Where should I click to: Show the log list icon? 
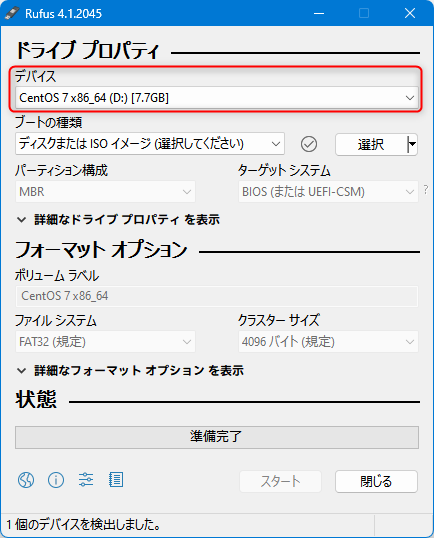pyautogui.click(x=116, y=480)
